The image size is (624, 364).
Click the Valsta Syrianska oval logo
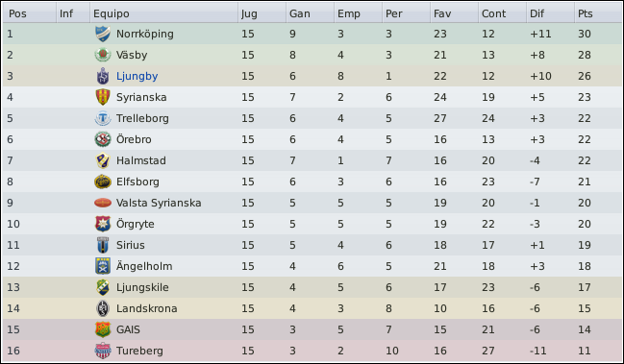(x=103, y=203)
